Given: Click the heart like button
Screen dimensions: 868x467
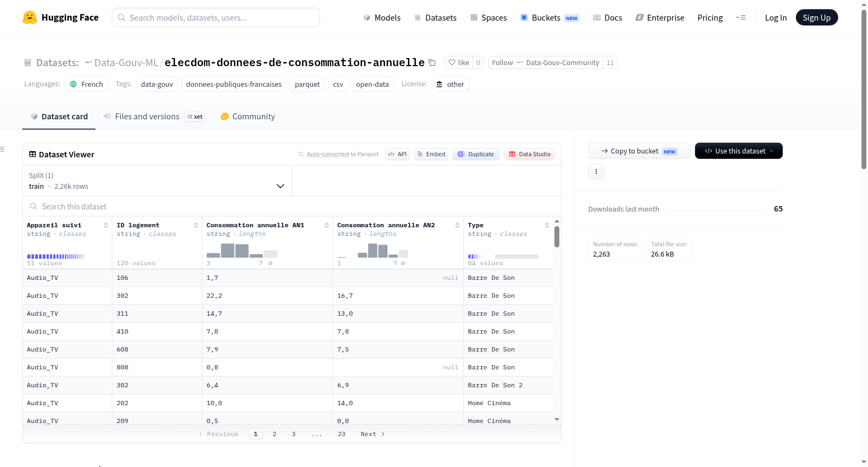Looking at the screenshot, I should (x=458, y=62).
